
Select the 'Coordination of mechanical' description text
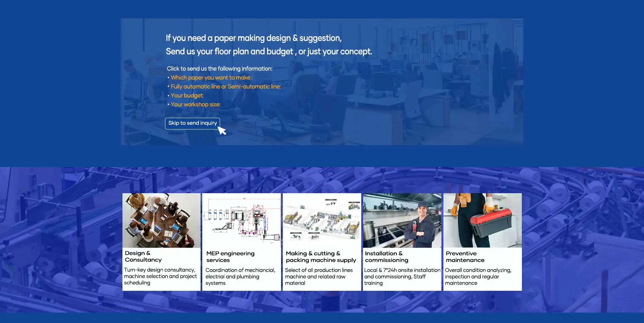(240, 277)
